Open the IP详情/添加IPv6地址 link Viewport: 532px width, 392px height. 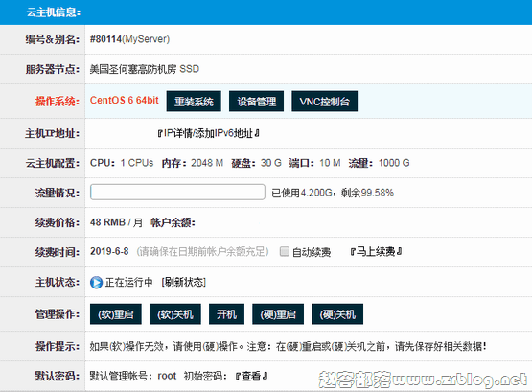(209, 133)
